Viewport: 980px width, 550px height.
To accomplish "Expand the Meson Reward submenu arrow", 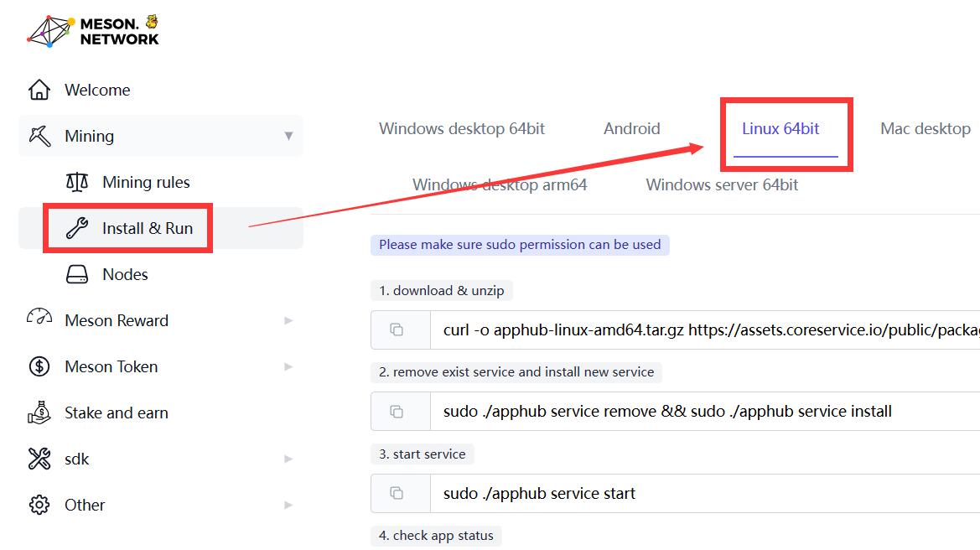I will pyautogui.click(x=288, y=320).
